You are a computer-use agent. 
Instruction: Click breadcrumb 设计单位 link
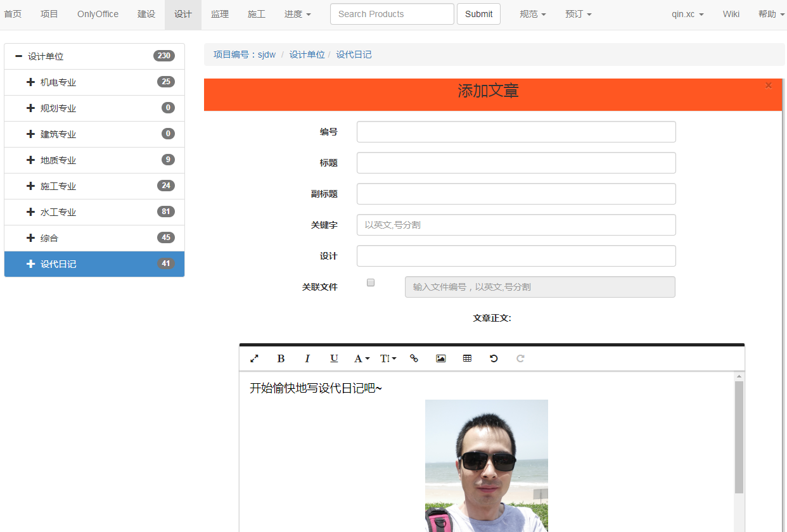tap(307, 54)
